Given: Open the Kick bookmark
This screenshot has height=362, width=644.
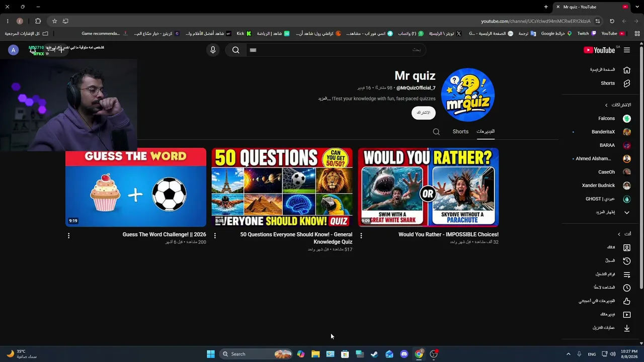Looking at the screenshot, I should pyautogui.click(x=244, y=34).
